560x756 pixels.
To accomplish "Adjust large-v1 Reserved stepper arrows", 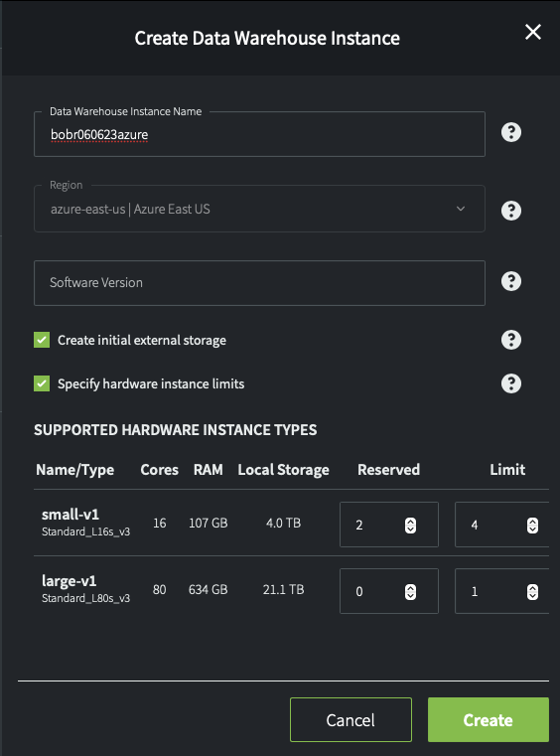I will point(410,592).
